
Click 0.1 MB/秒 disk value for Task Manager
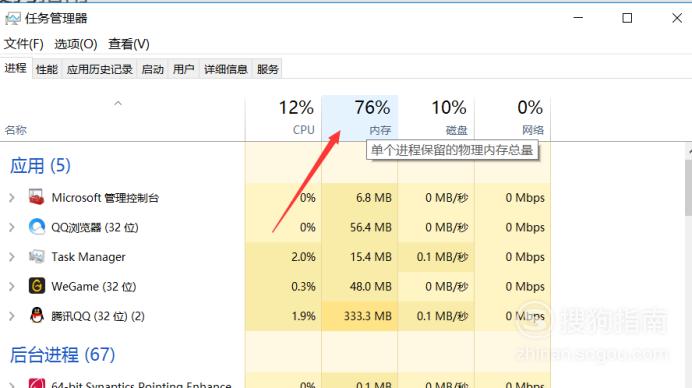(442, 257)
